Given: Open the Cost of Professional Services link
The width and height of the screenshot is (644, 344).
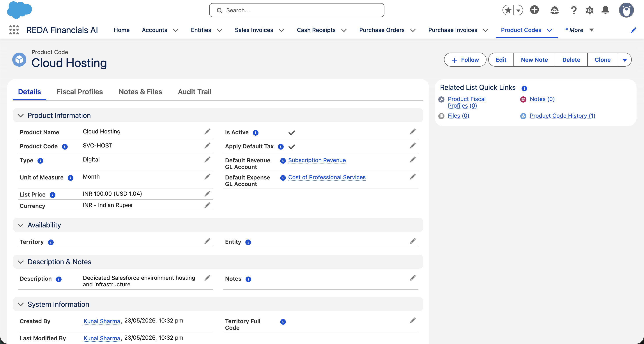Looking at the screenshot, I should click(327, 177).
